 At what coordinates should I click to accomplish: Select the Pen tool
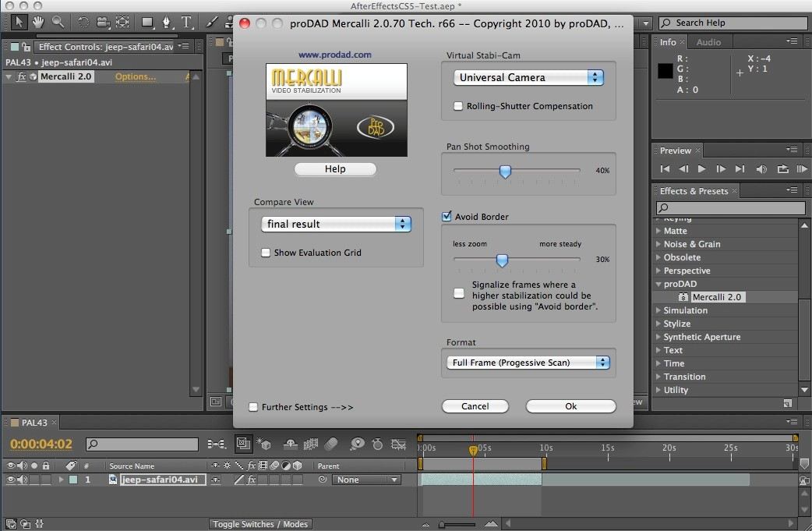point(167,23)
